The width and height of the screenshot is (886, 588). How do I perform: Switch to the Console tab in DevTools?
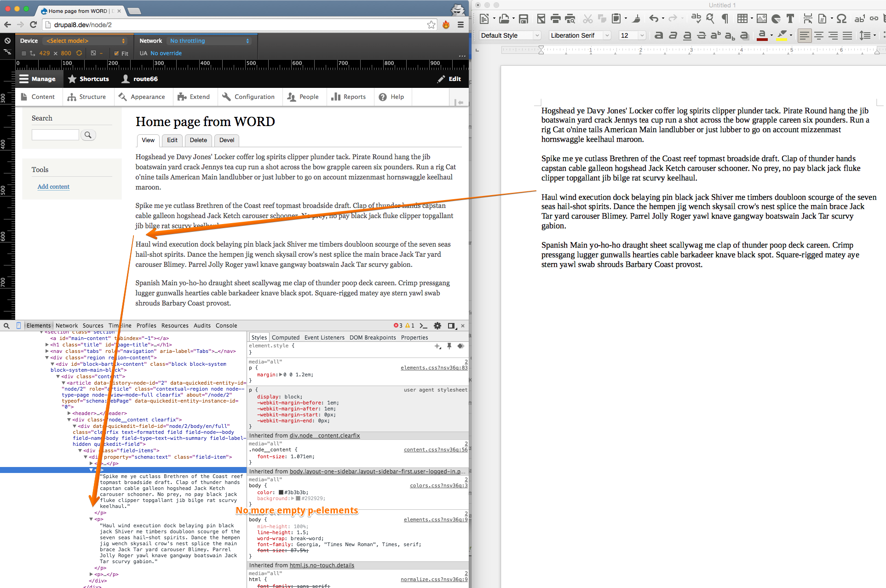pos(226,325)
